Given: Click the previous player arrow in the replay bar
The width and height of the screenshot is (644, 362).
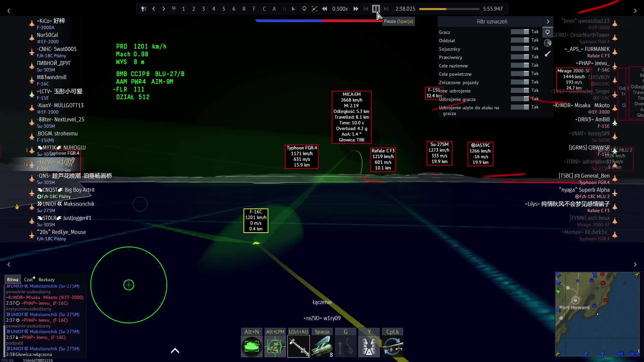Looking at the screenshot, I should (154, 9).
